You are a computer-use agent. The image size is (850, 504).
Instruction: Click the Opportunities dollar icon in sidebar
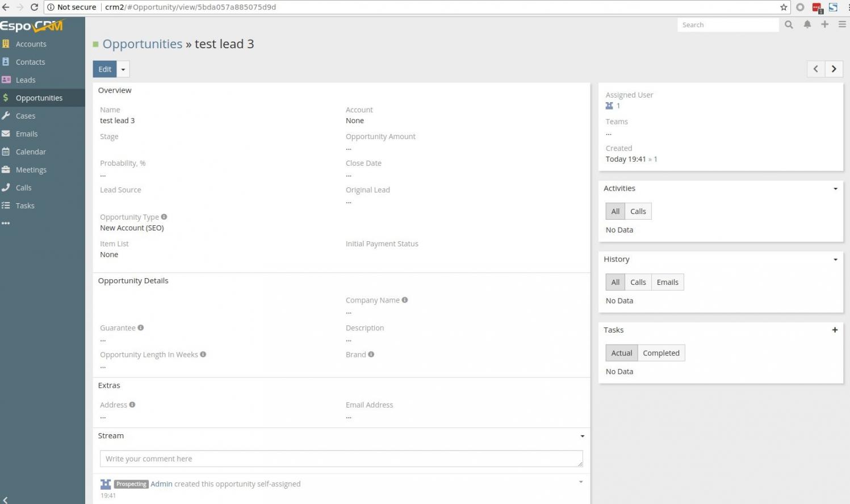(6, 98)
